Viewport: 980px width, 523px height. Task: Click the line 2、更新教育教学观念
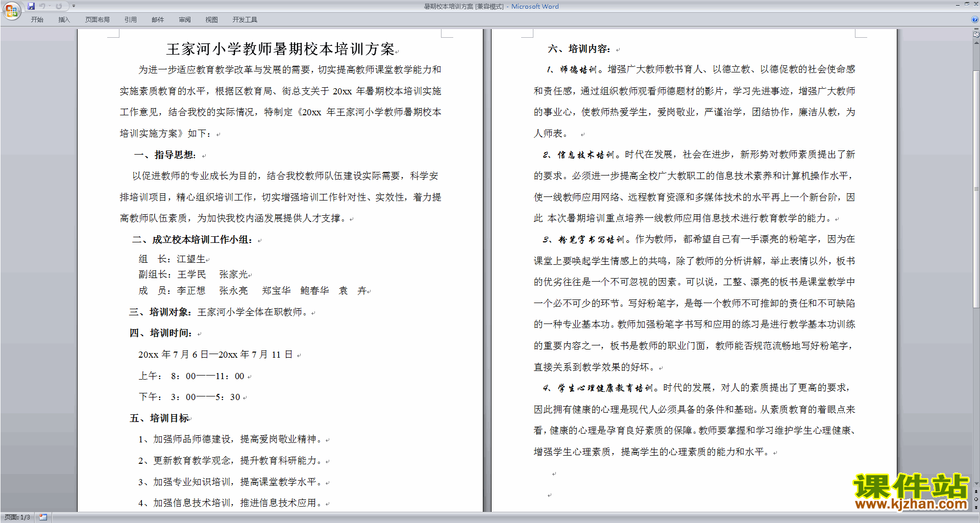[231, 461]
